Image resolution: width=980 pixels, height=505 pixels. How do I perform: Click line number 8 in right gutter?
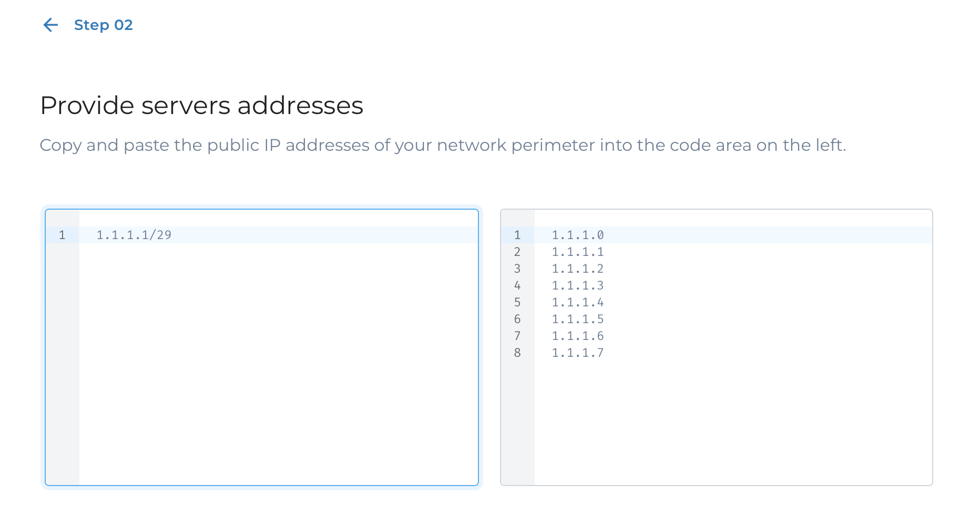pos(517,353)
